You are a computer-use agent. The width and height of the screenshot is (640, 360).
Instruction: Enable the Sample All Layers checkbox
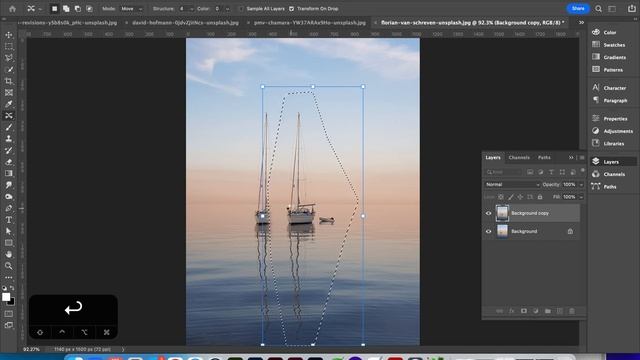pyautogui.click(x=241, y=9)
